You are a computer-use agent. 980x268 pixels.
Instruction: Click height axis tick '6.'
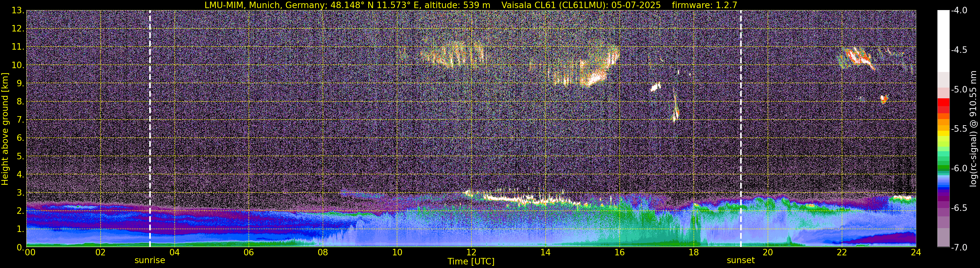[20, 138]
